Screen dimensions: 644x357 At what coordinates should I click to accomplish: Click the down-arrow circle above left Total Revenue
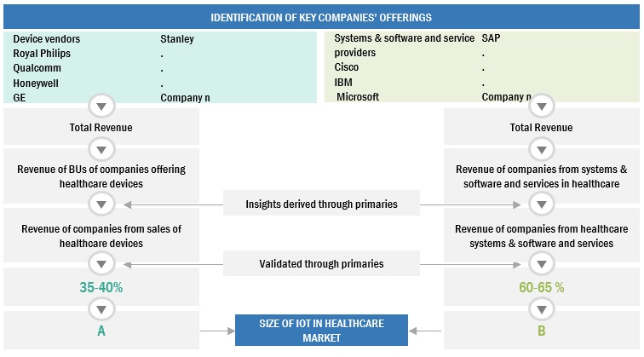(101, 107)
